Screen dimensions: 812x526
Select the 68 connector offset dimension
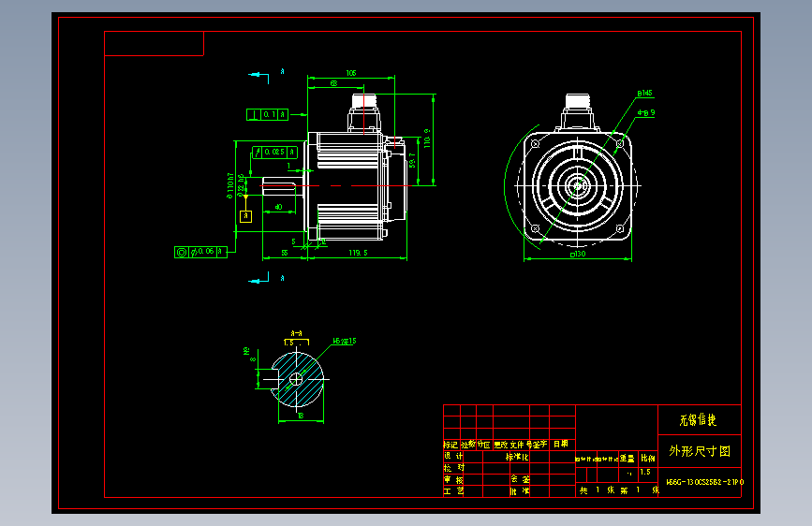point(334,83)
